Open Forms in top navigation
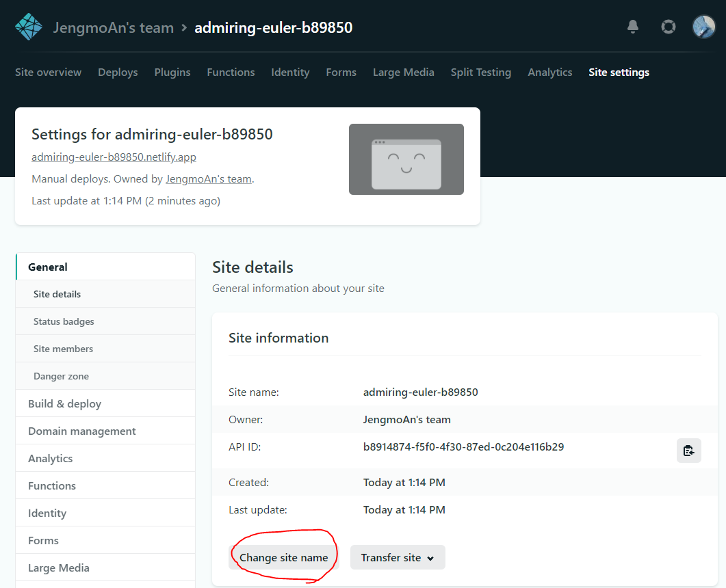 pyautogui.click(x=341, y=72)
